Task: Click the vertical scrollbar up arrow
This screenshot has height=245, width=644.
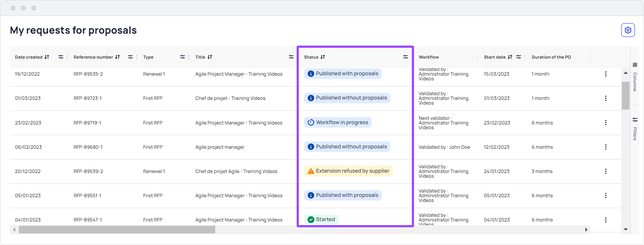Action: [626, 73]
